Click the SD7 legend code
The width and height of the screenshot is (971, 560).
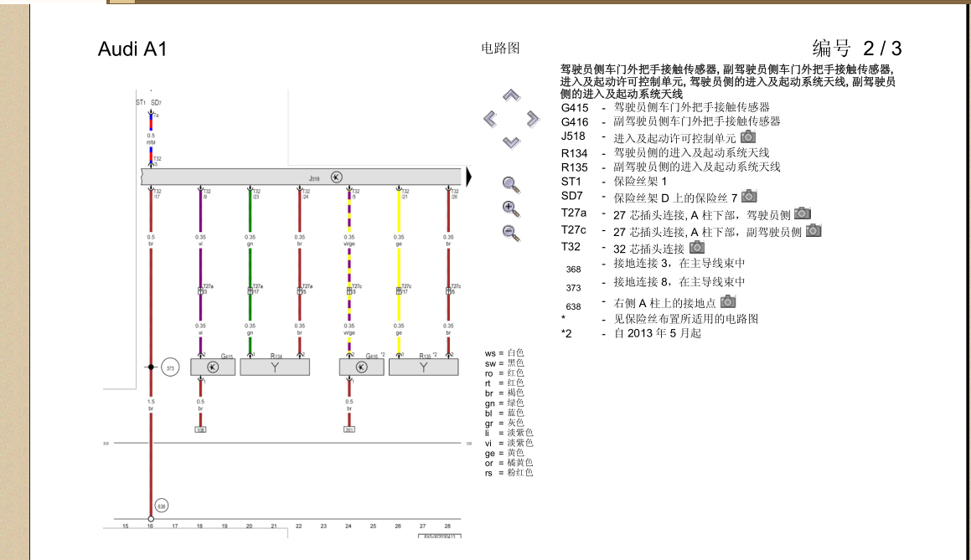571,196
